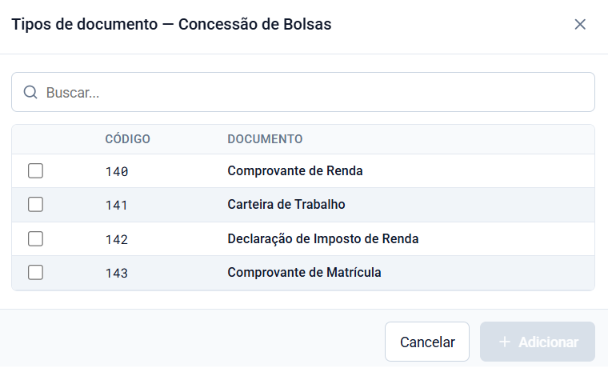Image resolution: width=608 pixels, height=367 pixels.
Task: Click the plus icon on Adicionar
Action: click(x=504, y=342)
